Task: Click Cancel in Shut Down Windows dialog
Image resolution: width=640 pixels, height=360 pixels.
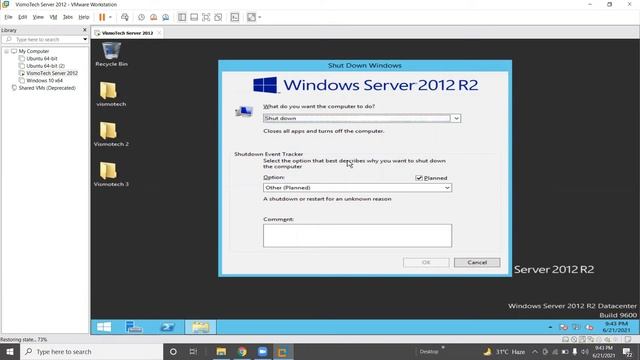Action: tap(477, 262)
